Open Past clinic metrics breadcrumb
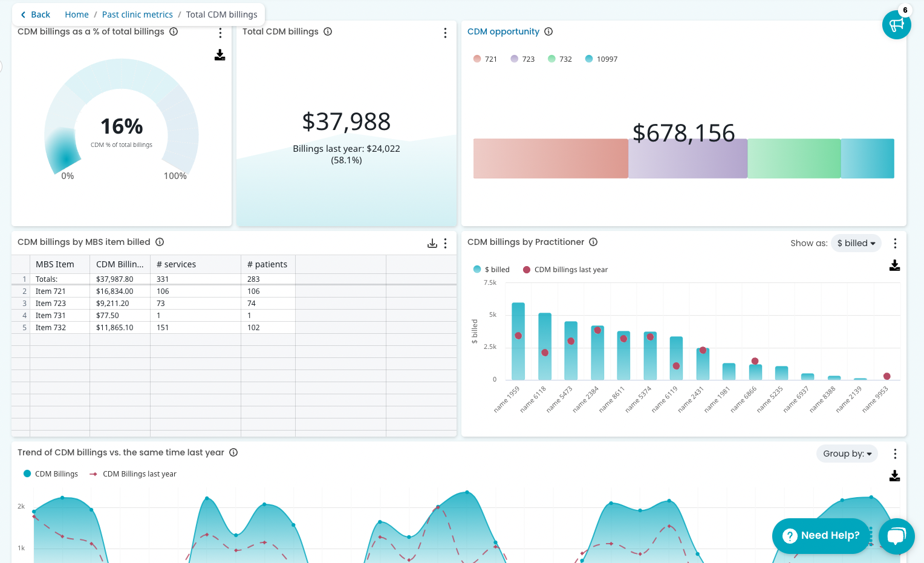924x563 pixels. click(x=137, y=15)
